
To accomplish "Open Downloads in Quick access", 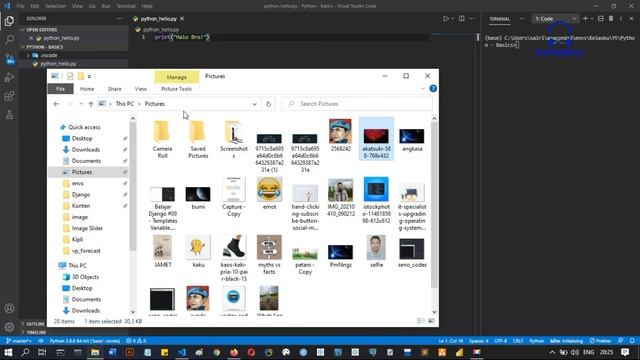I will [x=86, y=150].
